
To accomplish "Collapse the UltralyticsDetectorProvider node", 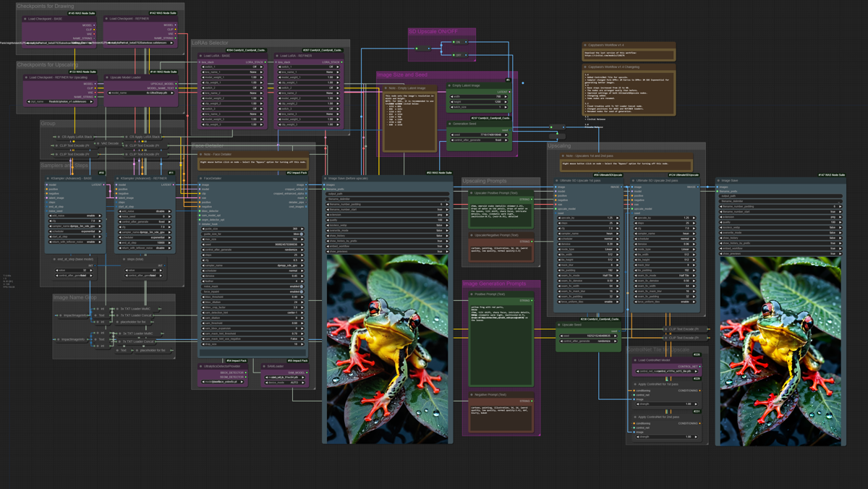I will tap(201, 366).
